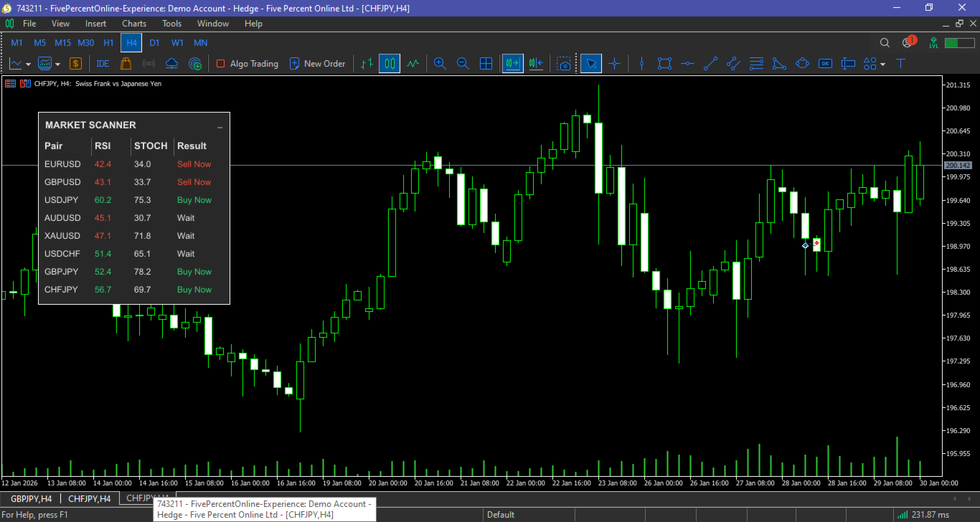Switch to the GBPJPY,H4 chart tab
The height and width of the screenshot is (522, 980).
[31, 498]
